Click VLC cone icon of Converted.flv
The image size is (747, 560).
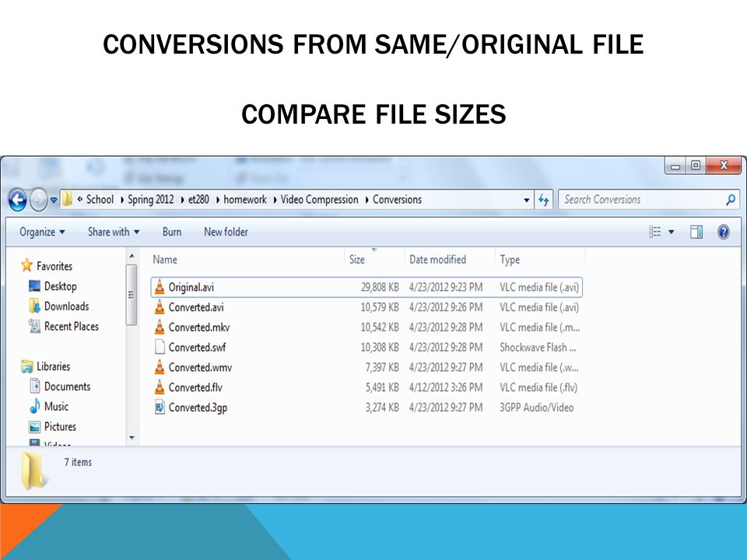[160, 387]
